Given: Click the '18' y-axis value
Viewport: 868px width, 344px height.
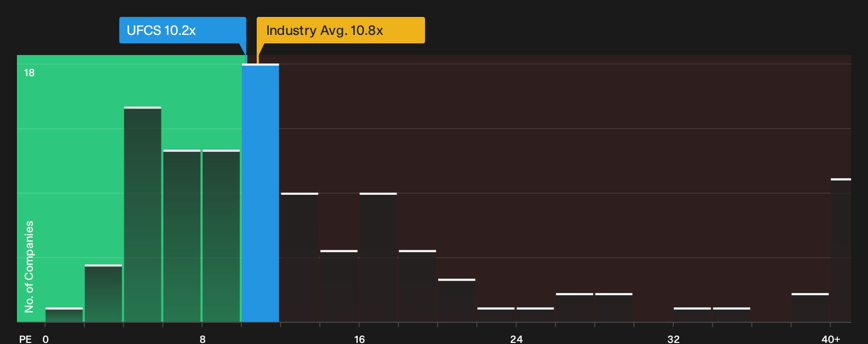Looking at the screenshot, I should (29, 73).
